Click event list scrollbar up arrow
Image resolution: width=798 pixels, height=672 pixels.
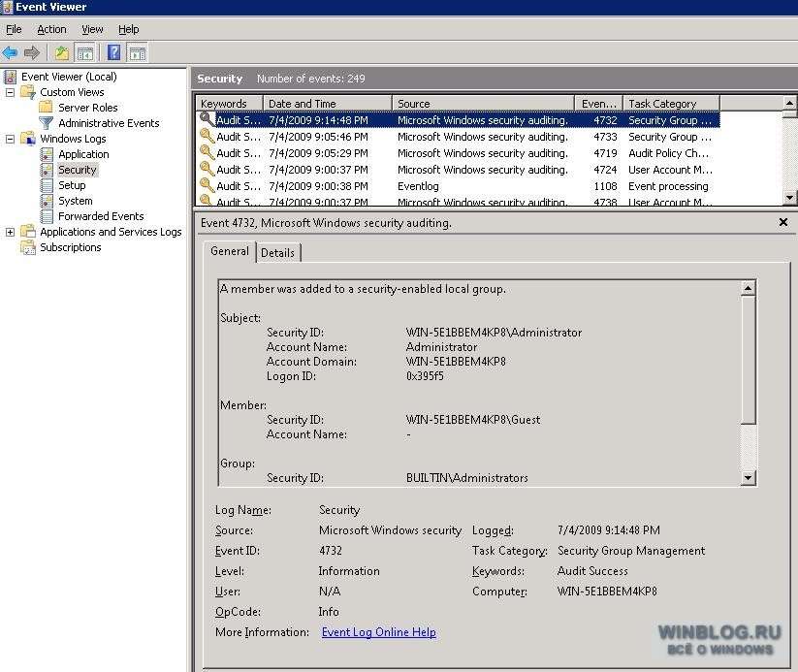(789, 103)
